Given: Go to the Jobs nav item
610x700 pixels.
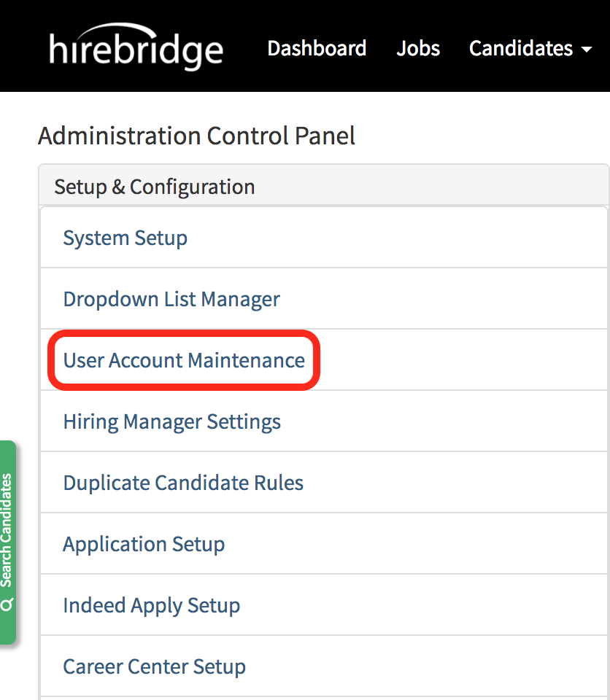Looking at the screenshot, I should (418, 48).
